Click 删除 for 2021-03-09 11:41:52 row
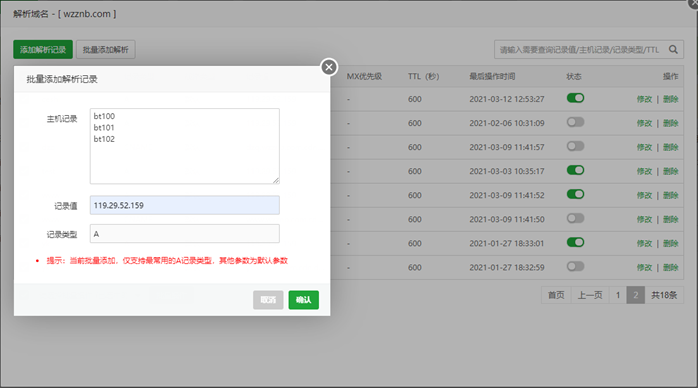698x388 pixels. 671,195
